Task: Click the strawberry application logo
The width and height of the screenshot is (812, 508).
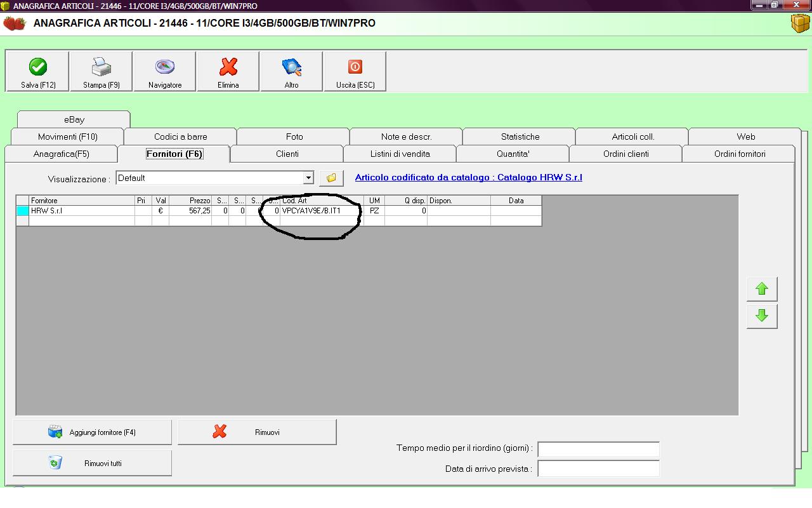Action: pos(15,23)
